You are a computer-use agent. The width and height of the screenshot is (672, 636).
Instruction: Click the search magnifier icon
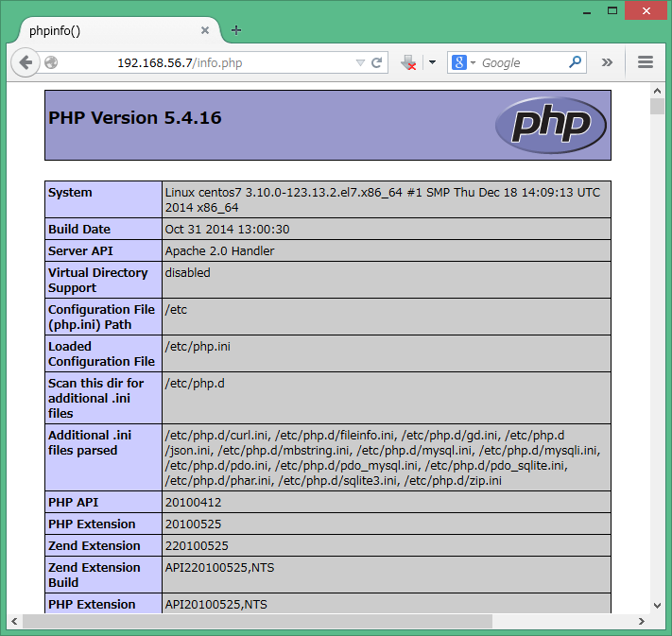(575, 62)
